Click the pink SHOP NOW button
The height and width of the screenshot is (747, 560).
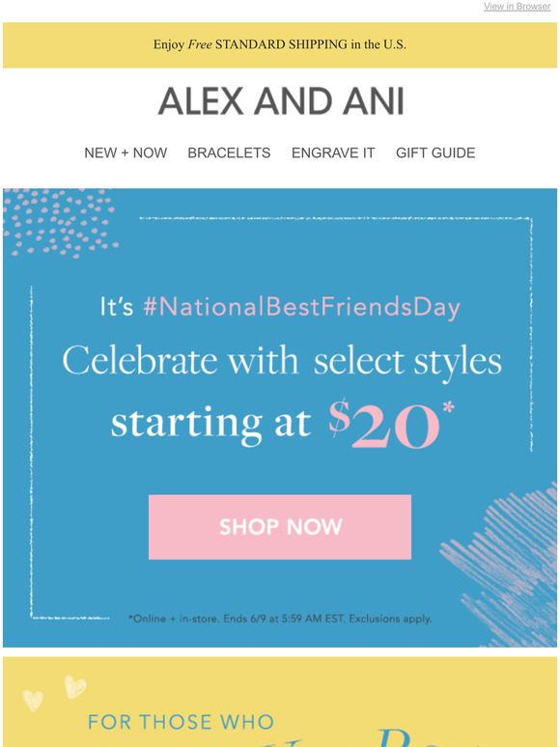coord(280,527)
